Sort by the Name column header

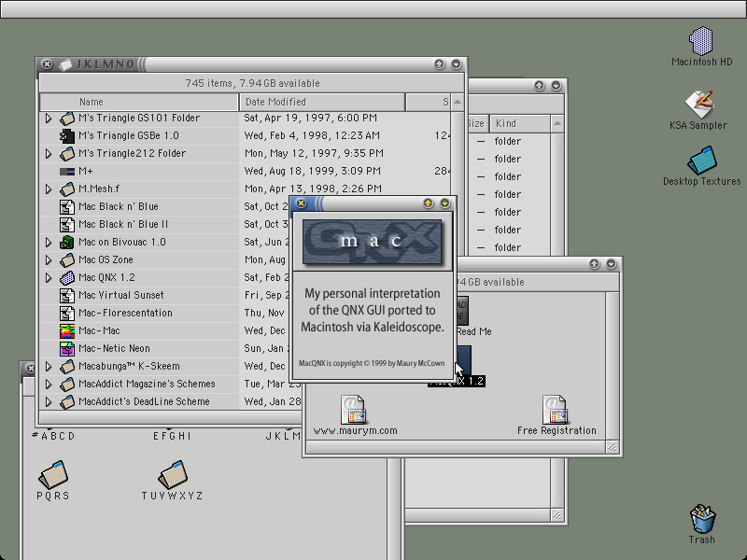coord(139,102)
